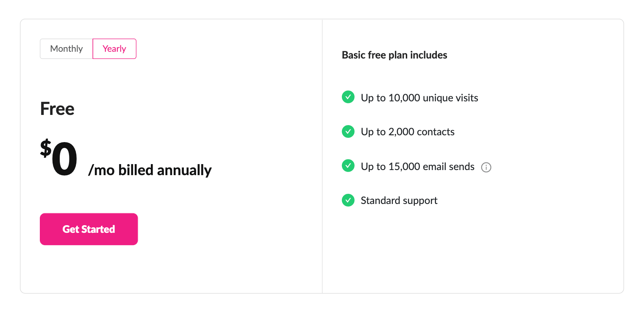Click the vertical divider between the two panels
Screen dimensions: 644x310
[322, 156]
